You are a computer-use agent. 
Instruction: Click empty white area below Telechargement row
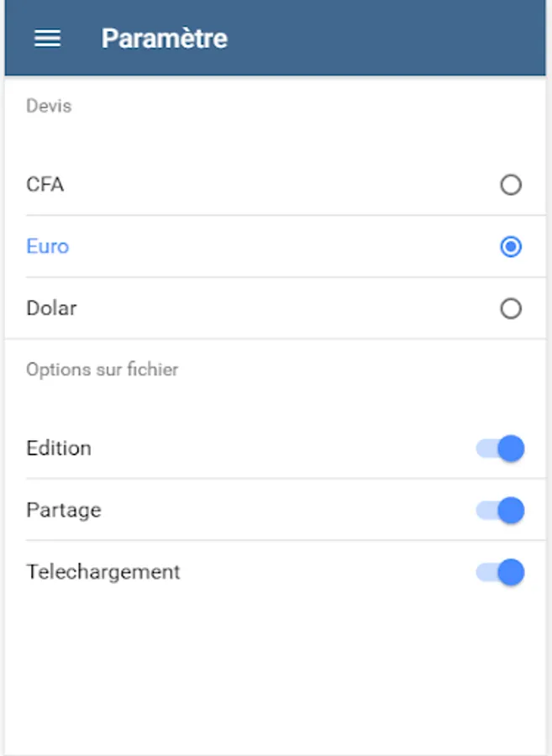click(x=276, y=672)
